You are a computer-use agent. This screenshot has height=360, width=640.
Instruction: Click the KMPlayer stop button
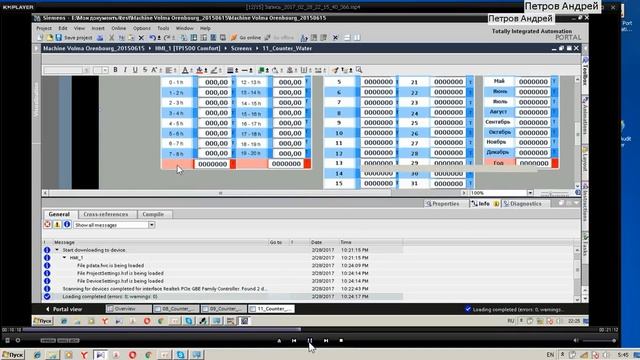341,340
